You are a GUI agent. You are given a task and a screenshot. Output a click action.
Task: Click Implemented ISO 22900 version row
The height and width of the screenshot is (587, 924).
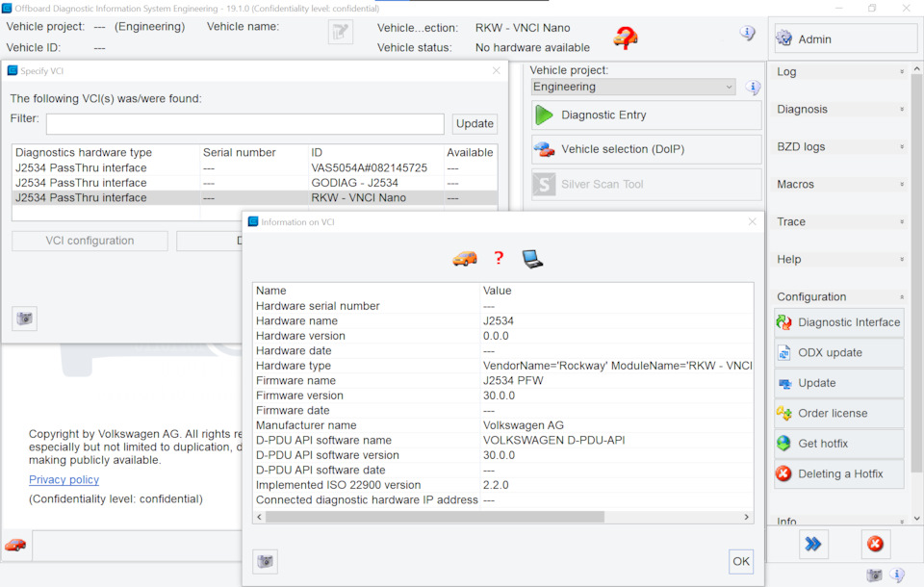503,485
